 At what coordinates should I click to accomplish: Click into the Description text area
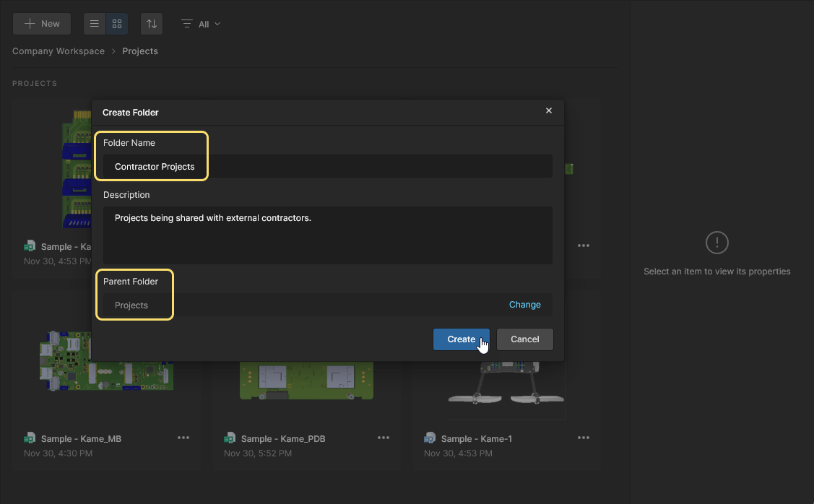click(328, 235)
